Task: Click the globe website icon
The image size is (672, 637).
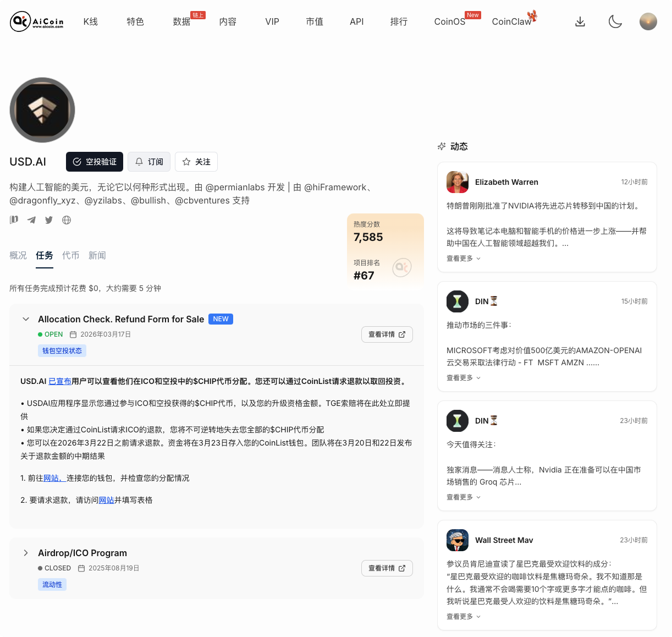Action: point(67,219)
